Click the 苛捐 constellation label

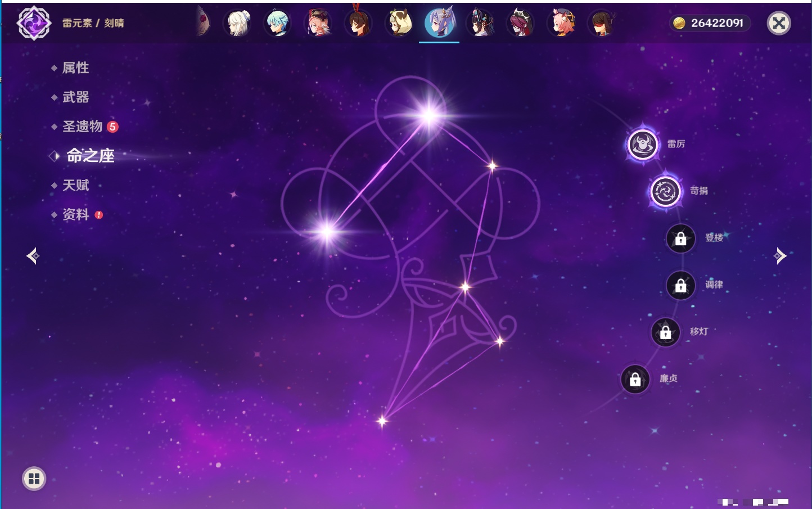click(x=699, y=191)
